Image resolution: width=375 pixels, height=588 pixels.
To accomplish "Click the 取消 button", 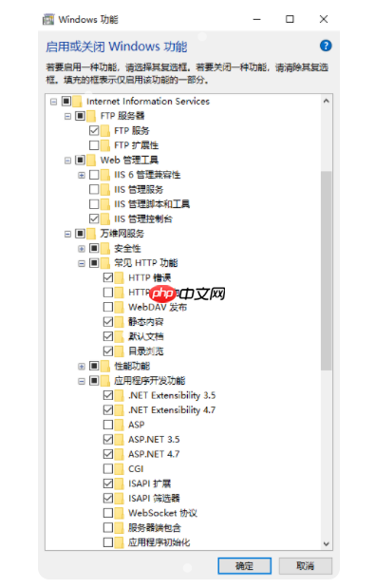I will click(x=306, y=566).
